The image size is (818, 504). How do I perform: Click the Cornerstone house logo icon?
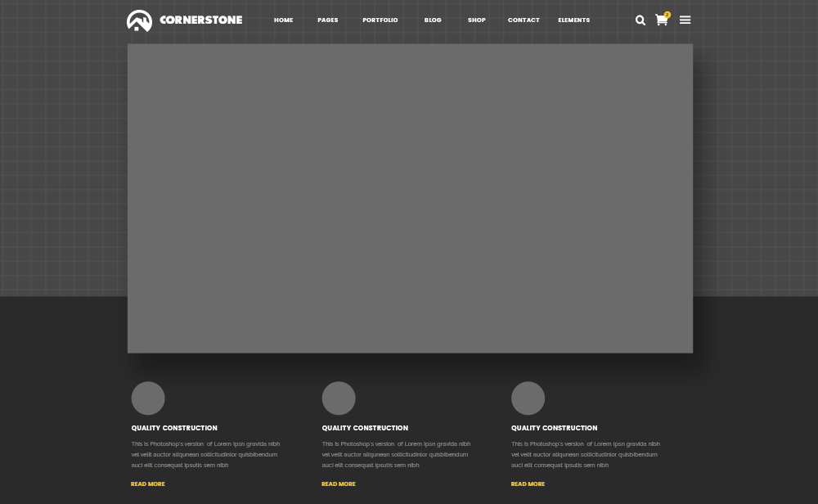click(139, 21)
